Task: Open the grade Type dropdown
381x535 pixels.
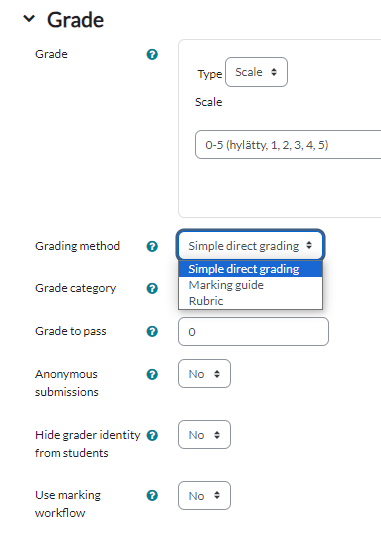Action: click(x=256, y=72)
